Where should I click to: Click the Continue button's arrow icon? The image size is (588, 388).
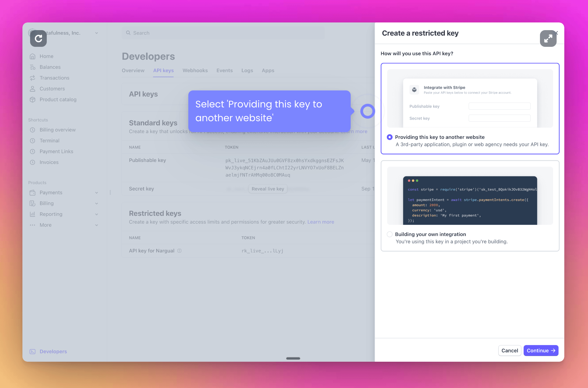pos(553,350)
